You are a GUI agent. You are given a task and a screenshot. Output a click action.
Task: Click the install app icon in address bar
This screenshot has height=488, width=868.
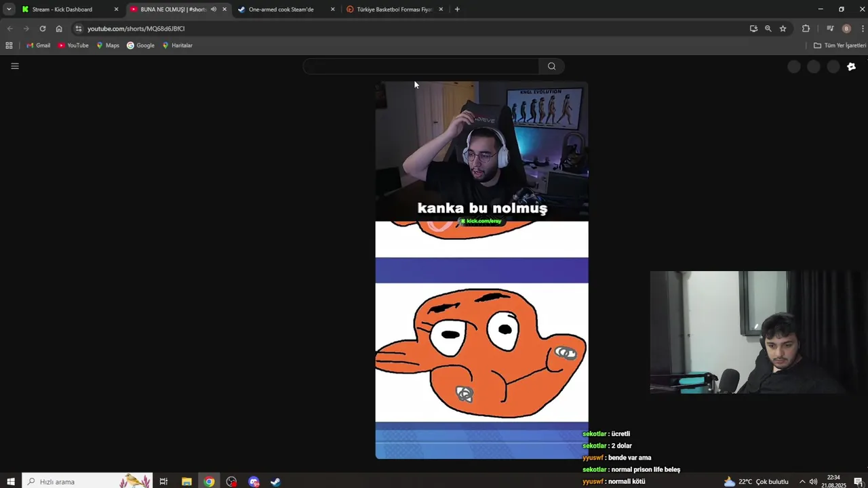point(753,28)
